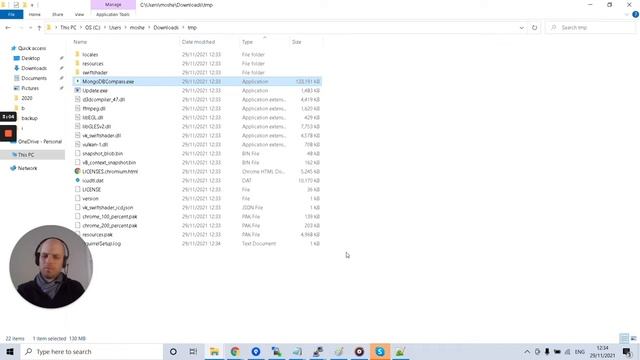Switch to large icons view layout
Image resolution: width=640 pixels, height=360 pixels.
[x=633, y=338]
